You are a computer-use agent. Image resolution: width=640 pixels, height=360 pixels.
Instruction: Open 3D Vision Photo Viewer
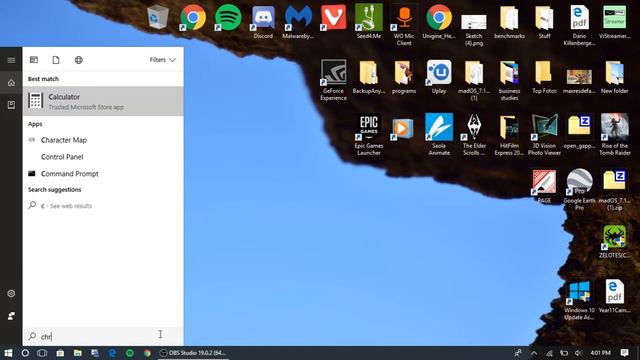[x=544, y=135]
